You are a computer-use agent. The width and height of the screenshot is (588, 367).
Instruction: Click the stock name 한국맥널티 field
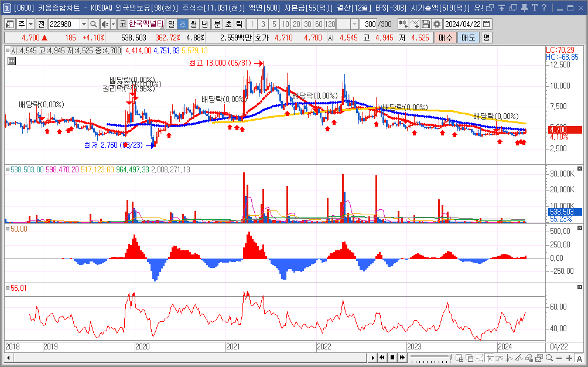[146, 25]
